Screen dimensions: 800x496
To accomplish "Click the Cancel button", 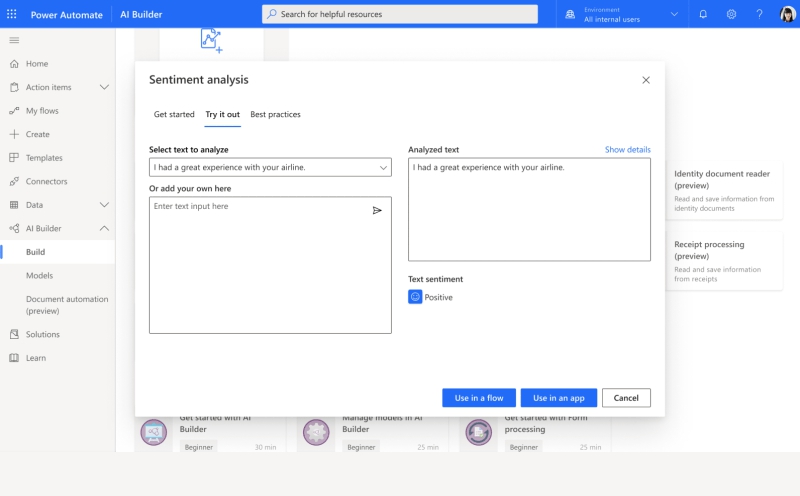I will (626, 398).
